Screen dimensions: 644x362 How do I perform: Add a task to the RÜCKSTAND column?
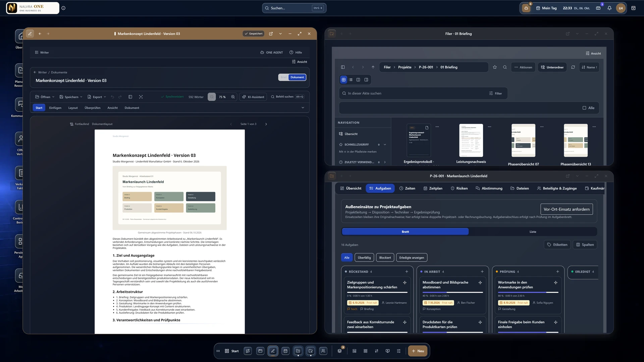tap(407, 271)
